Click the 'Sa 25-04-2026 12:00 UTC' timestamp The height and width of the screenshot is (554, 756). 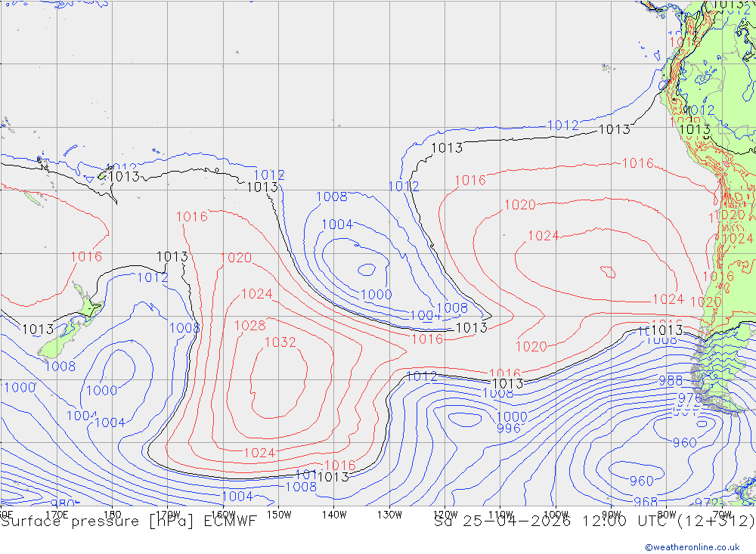pyautogui.click(x=553, y=522)
